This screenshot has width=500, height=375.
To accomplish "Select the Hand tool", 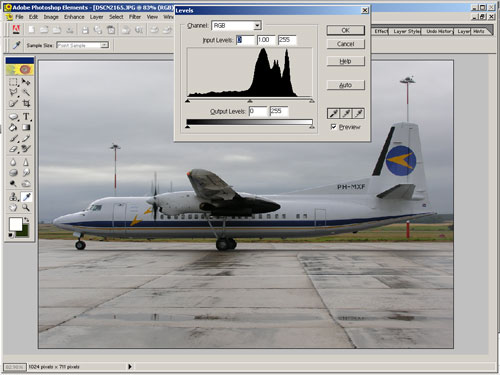I will tap(13, 208).
